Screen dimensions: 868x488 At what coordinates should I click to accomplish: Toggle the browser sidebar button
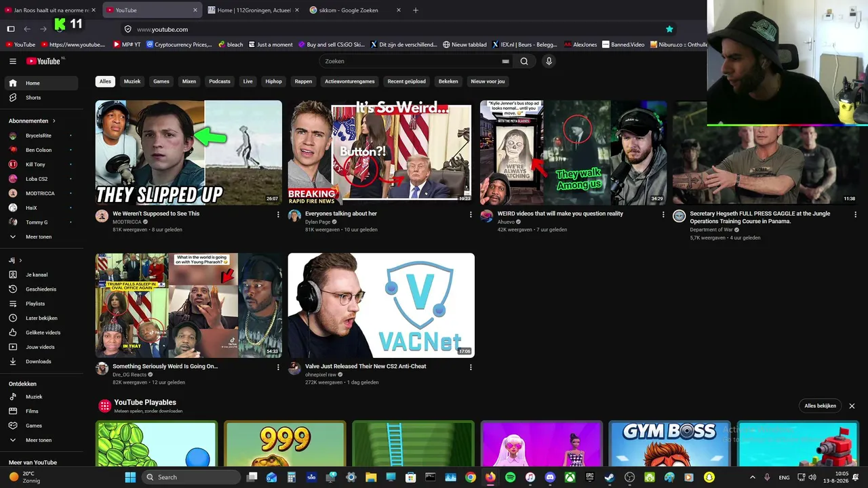click(11, 29)
